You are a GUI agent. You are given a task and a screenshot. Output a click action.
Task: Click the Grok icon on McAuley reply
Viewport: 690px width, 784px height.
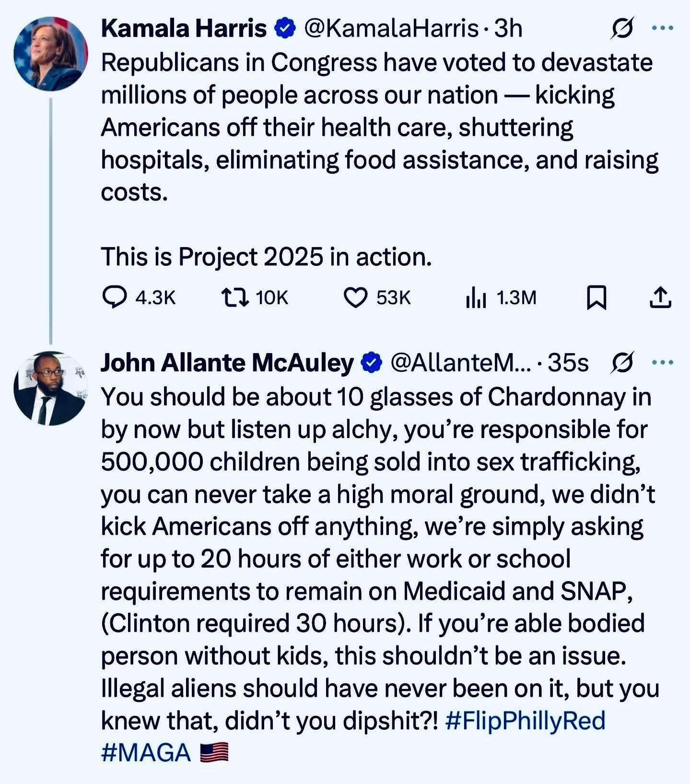pos(622,363)
